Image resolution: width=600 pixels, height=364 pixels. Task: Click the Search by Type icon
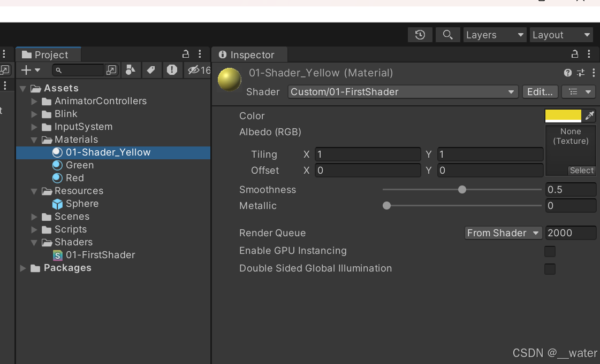pos(130,70)
